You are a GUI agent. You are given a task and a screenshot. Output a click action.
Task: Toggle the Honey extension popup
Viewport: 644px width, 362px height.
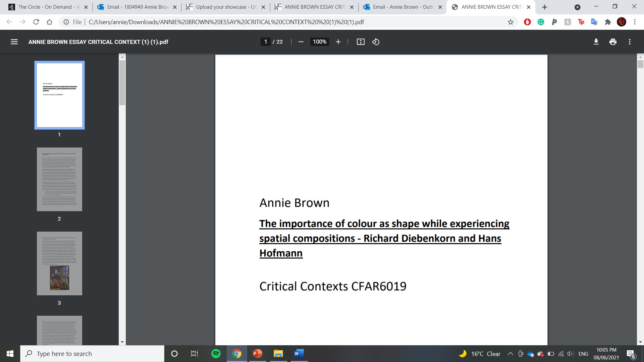coord(568,22)
